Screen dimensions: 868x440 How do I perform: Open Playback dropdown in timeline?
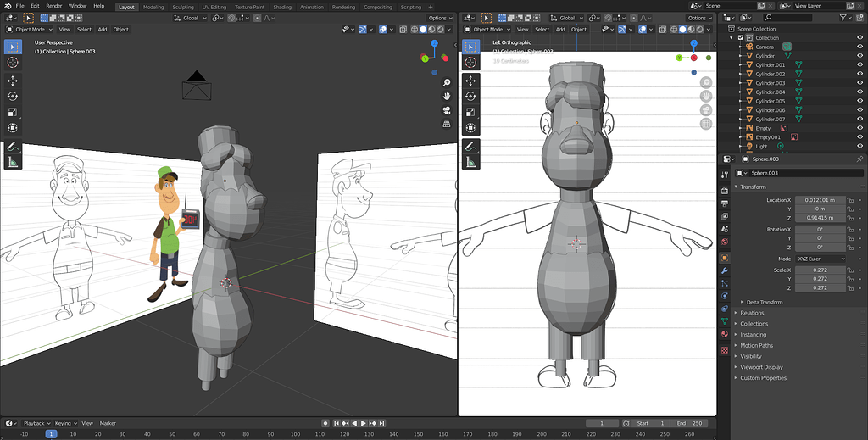click(36, 423)
